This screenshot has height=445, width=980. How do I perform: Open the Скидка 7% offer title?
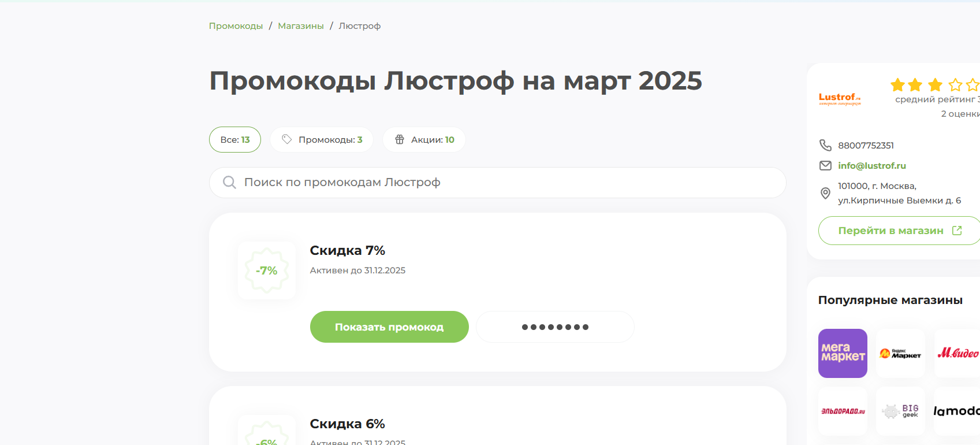pos(348,250)
